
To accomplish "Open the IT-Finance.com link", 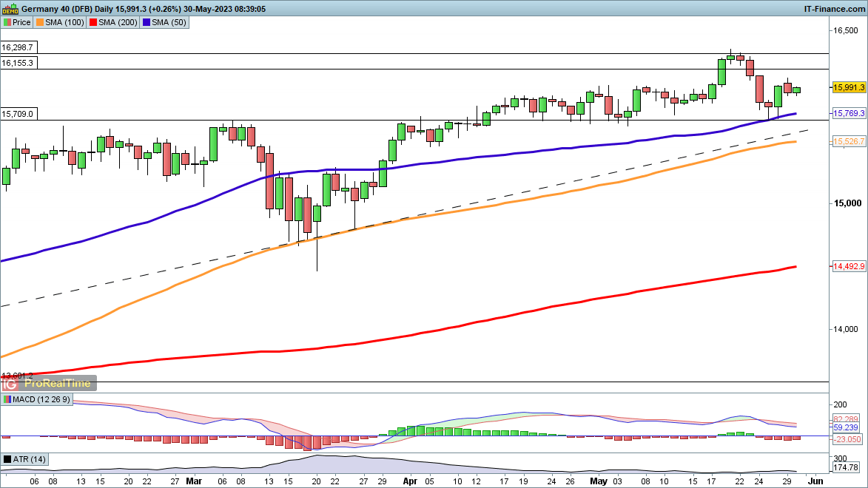I will coord(834,9).
